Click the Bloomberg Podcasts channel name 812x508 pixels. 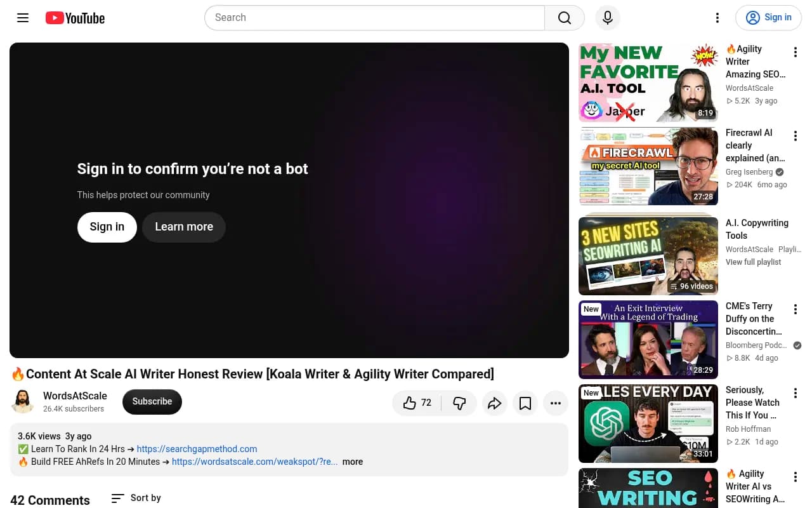click(756, 345)
